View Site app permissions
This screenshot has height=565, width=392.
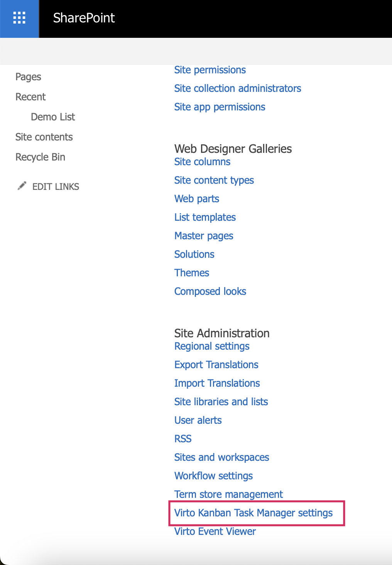[220, 107]
